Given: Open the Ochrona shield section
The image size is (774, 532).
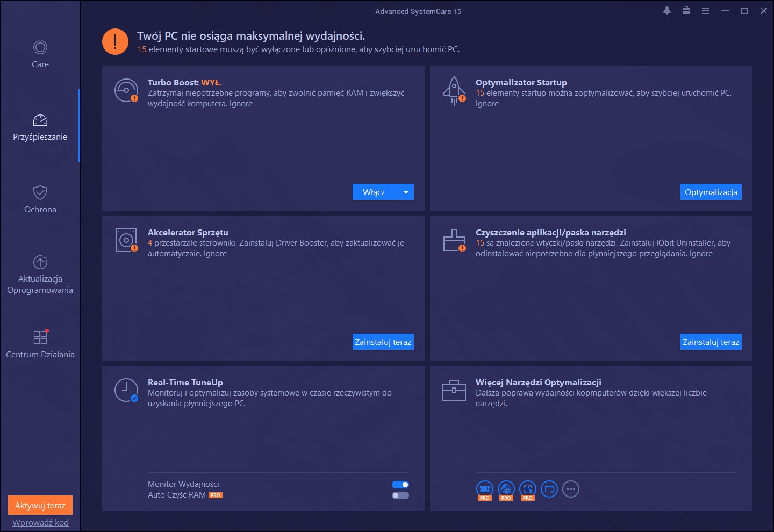Looking at the screenshot, I should click(x=40, y=199).
